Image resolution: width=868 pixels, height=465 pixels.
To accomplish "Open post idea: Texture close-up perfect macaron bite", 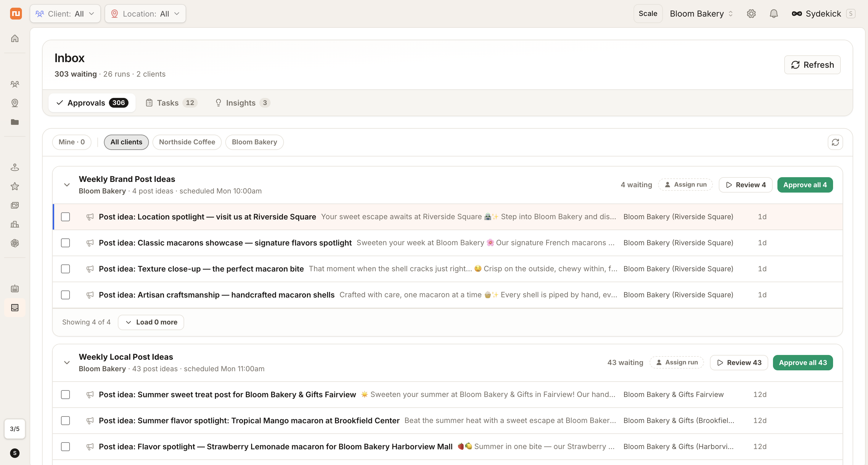I will 448,269.
